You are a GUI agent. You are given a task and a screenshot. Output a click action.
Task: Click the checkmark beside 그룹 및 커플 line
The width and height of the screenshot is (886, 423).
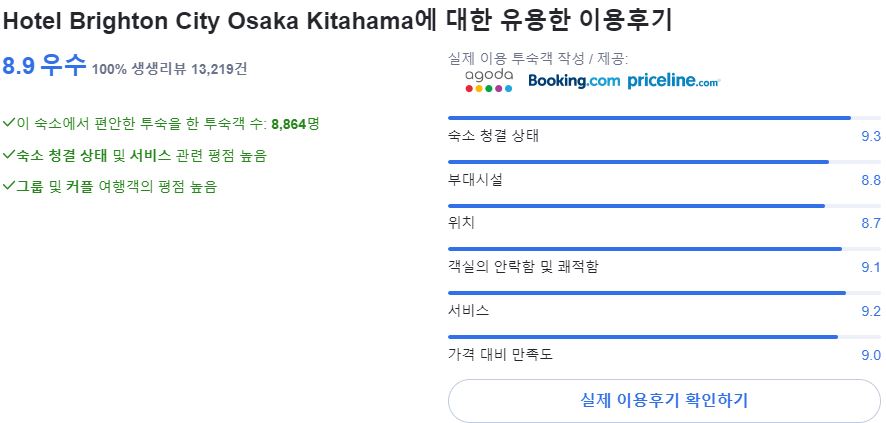8,186
